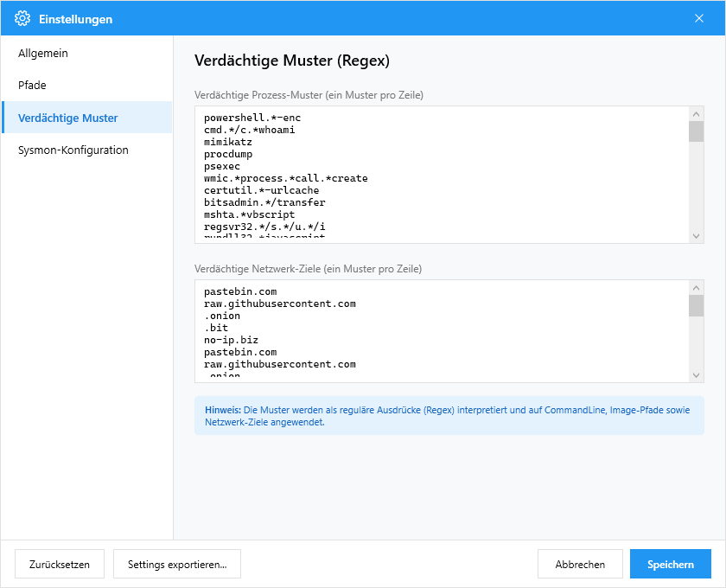Save settings with Speichern
Viewport: 726px width, 588px height.
click(x=670, y=564)
